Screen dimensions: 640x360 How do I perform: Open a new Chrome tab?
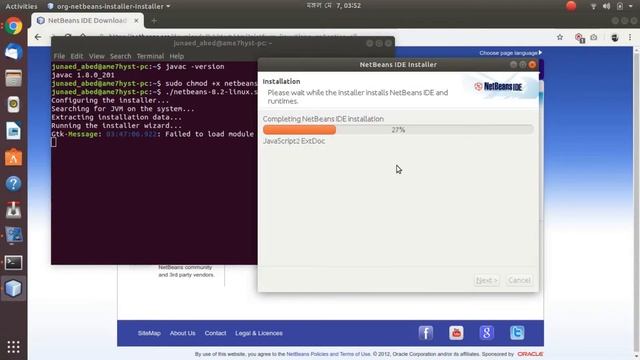tap(154, 20)
